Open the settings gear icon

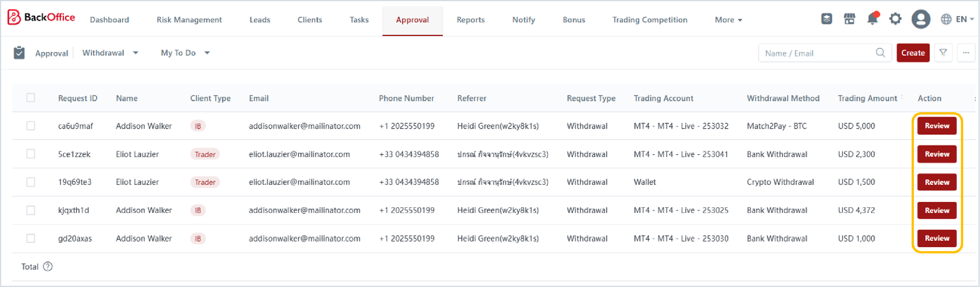point(895,19)
